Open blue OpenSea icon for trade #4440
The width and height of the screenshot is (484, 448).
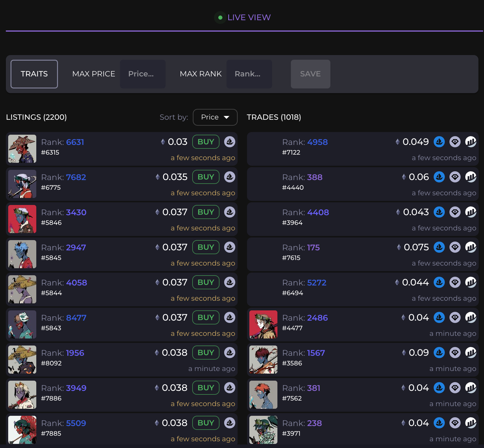point(439,177)
